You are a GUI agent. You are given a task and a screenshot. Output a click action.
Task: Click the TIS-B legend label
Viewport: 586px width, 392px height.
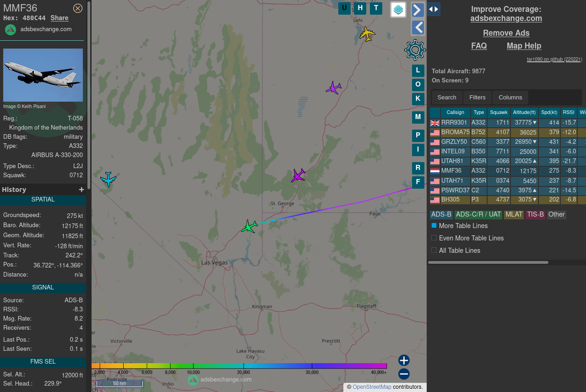[535, 215]
